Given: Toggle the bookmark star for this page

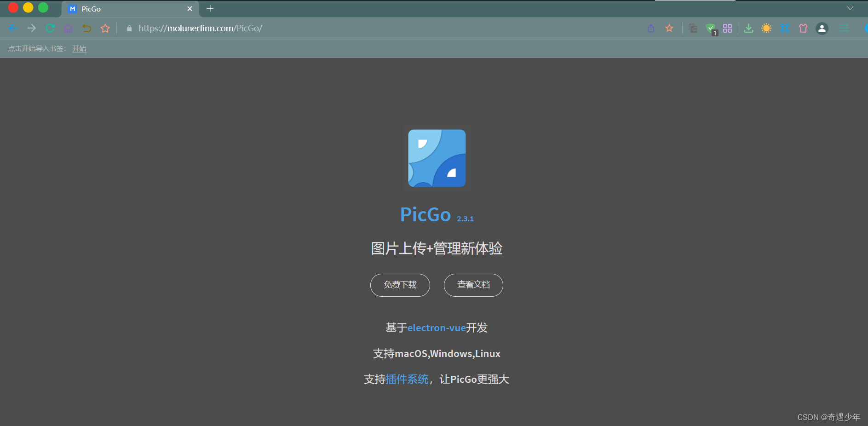Looking at the screenshot, I should (x=669, y=28).
